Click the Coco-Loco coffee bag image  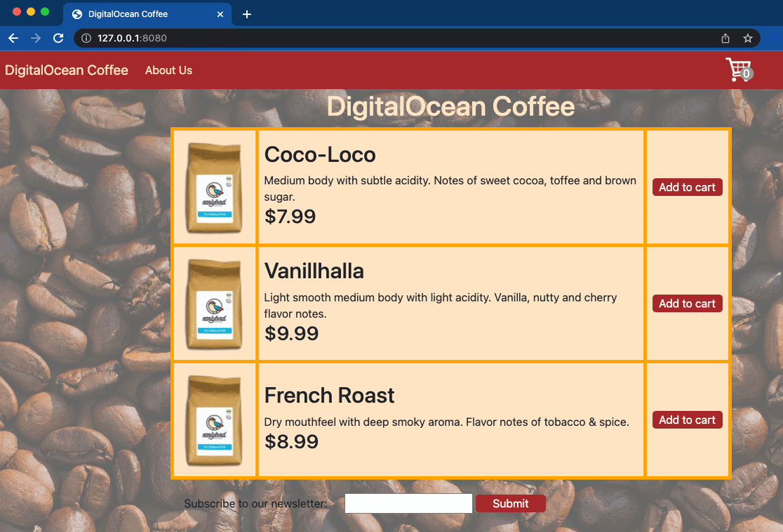tap(214, 188)
